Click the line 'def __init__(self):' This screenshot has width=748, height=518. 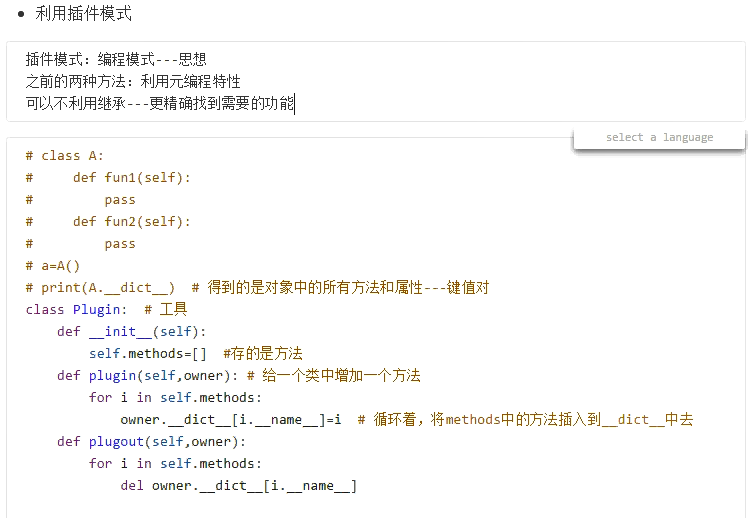[132, 331]
